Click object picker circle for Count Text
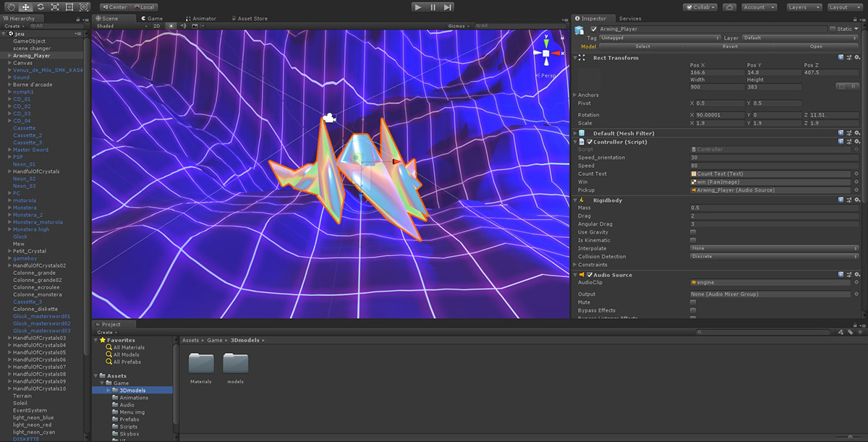868x442 pixels. 856,174
